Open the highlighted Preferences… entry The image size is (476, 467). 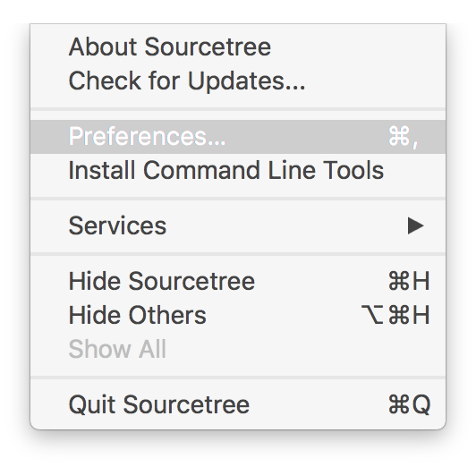point(238,137)
